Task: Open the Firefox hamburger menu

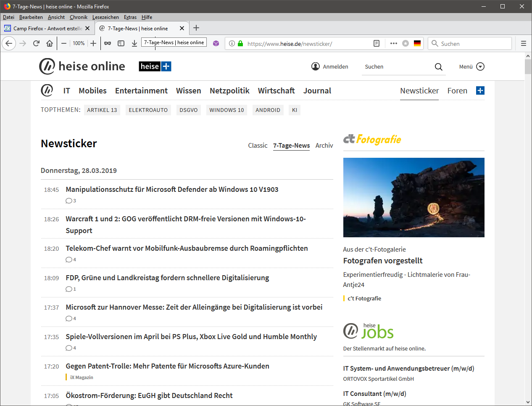Action: 523,43
